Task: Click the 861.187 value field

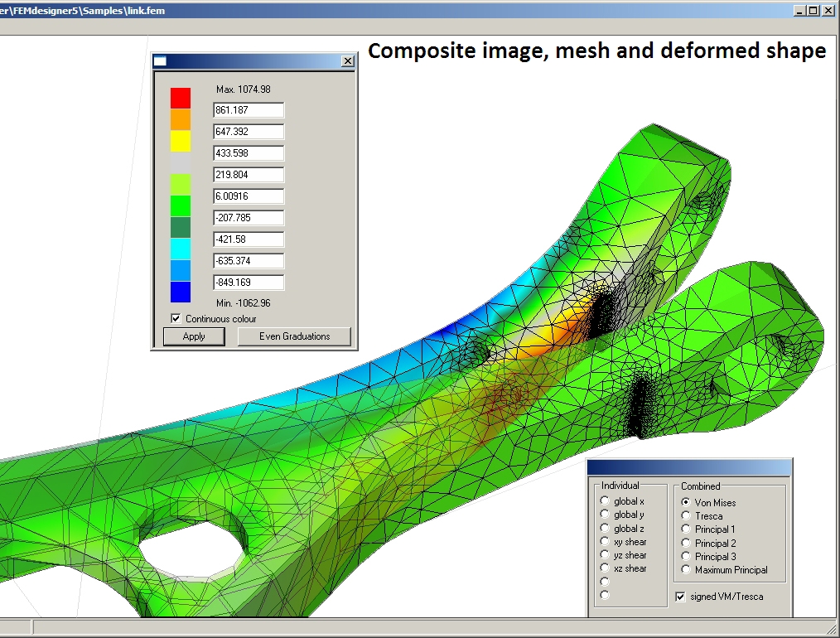Action: pos(248,110)
